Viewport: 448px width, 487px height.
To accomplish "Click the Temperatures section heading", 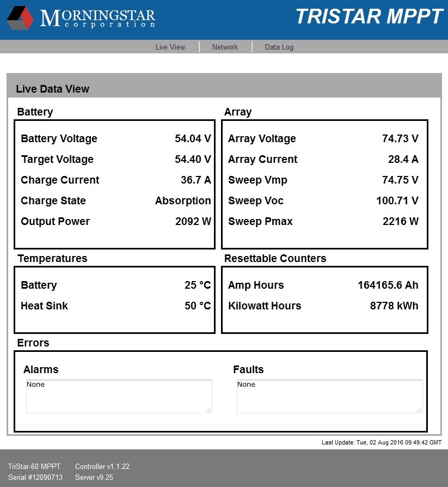I will point(52,258).
